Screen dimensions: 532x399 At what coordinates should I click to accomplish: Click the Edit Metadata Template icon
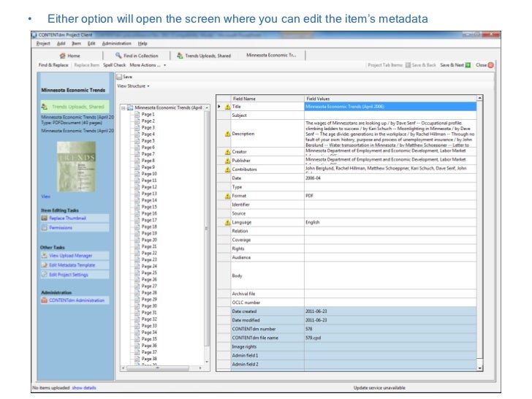point(44,265)
